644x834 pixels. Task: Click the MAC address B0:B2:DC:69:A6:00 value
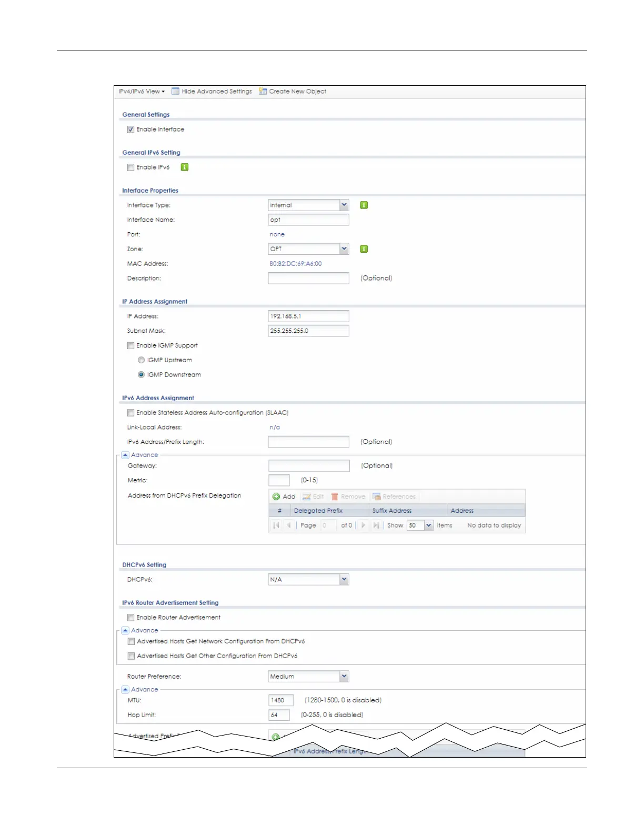(295, 264)
